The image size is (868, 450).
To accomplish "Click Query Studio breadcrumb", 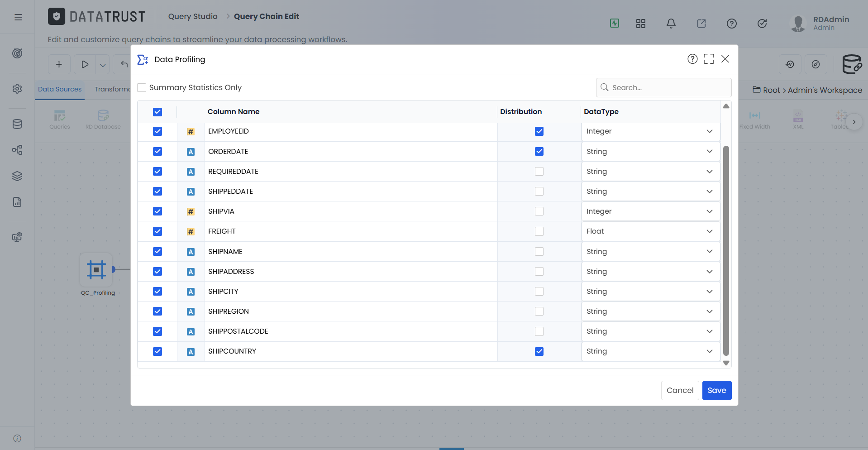I will (193, 16).
